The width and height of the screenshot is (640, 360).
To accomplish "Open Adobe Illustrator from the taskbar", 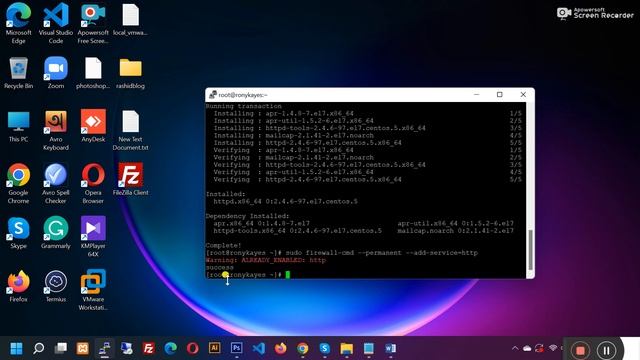I will (x=215, y=348).
